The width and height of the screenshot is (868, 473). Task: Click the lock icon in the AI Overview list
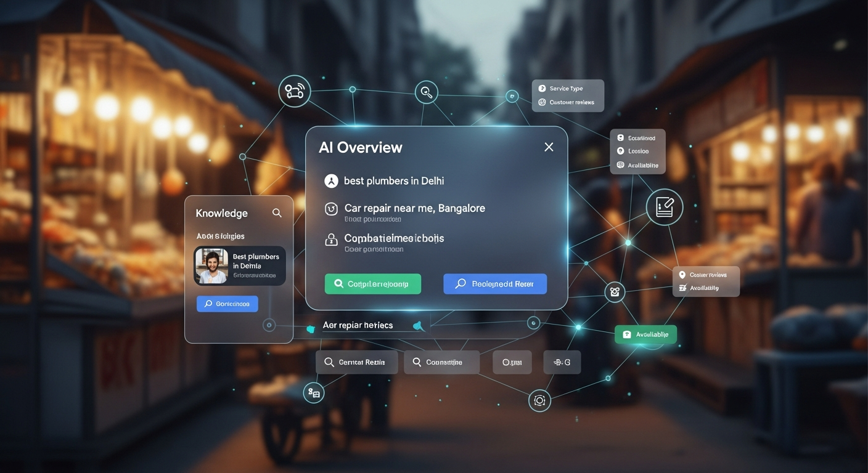click(331, 239)
